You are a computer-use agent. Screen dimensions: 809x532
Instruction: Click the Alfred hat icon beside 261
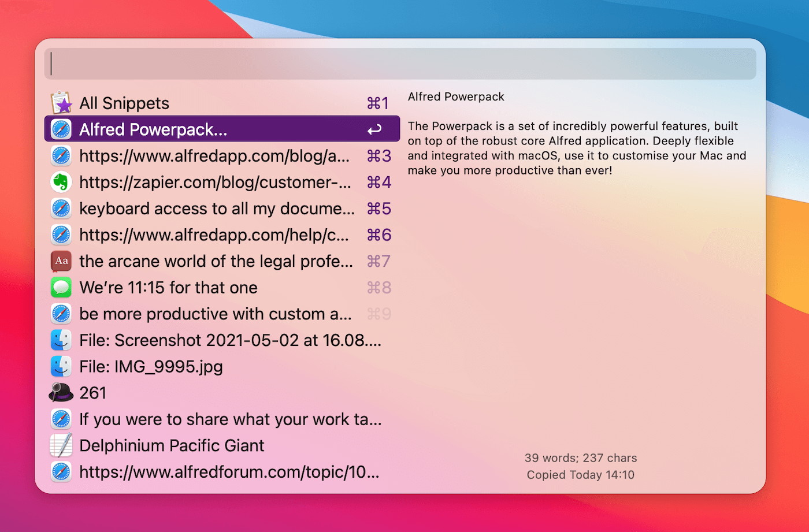click(x=61, y=392)
